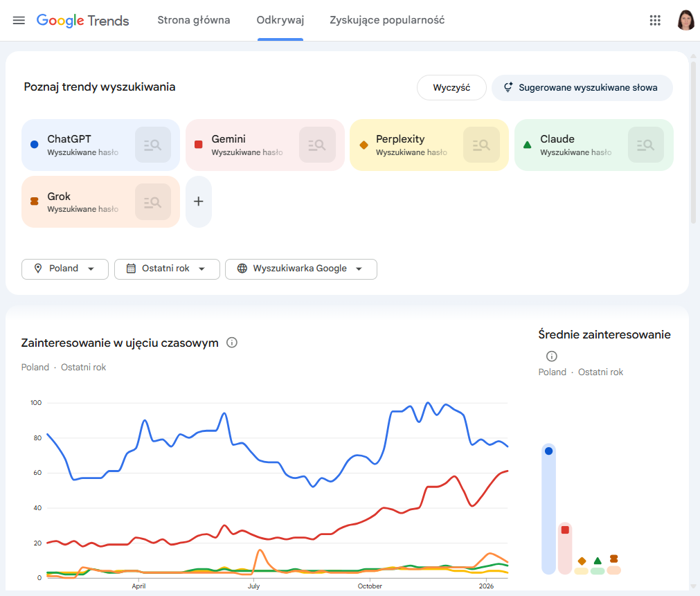Image resolution: width=700 pixels, height=596 pixels.
Task: Click the search icon on Perplexity card
Action: pos(481,145)
